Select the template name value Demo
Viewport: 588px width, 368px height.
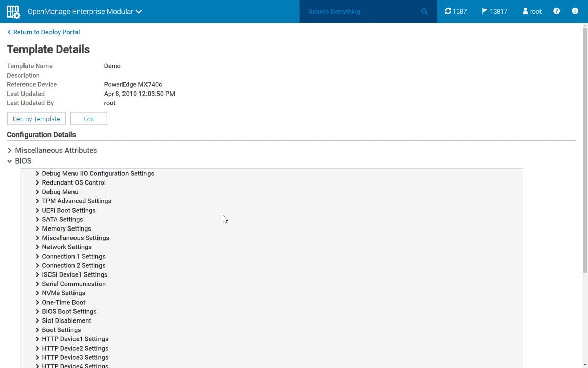tap(112, 66)
